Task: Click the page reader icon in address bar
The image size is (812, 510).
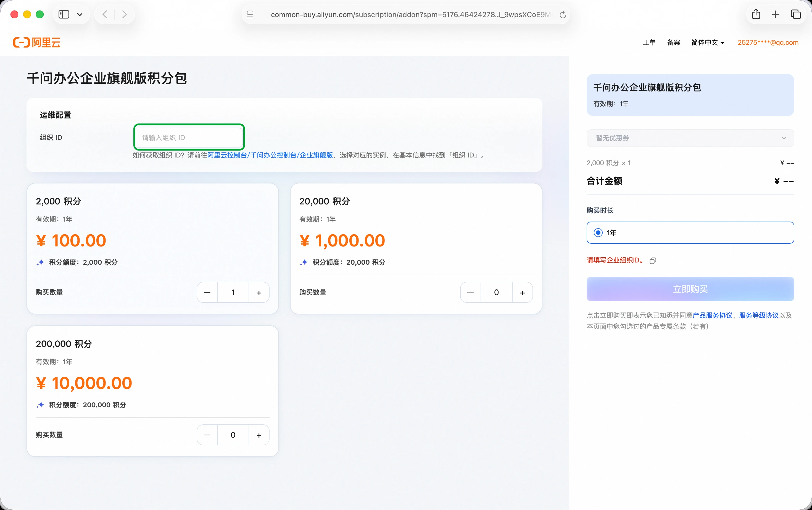Action: (x=250, y=14)
